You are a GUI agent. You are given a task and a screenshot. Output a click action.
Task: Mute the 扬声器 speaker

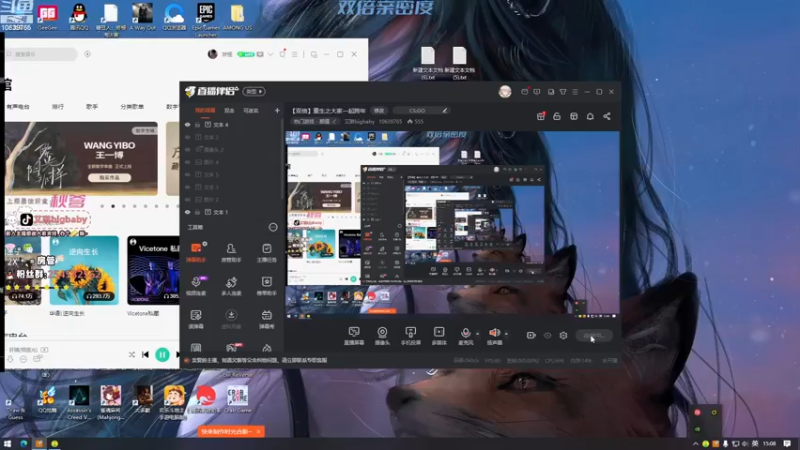(x=494, y=336)
